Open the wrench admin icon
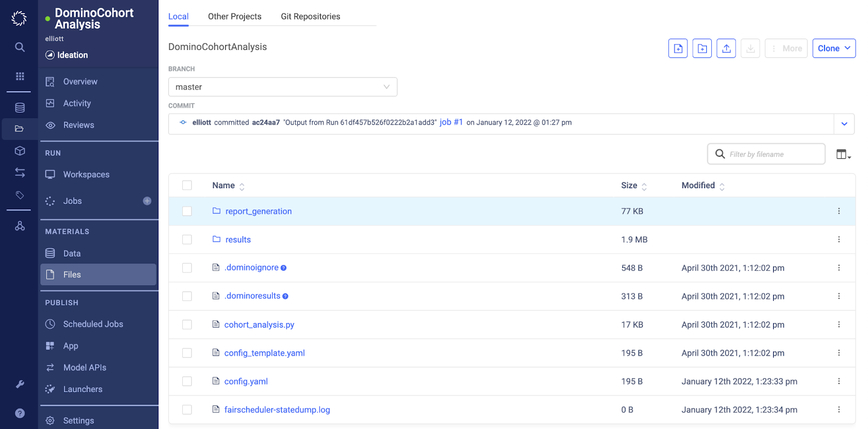This screenshot has height=429, width=868. coord(20,384)
